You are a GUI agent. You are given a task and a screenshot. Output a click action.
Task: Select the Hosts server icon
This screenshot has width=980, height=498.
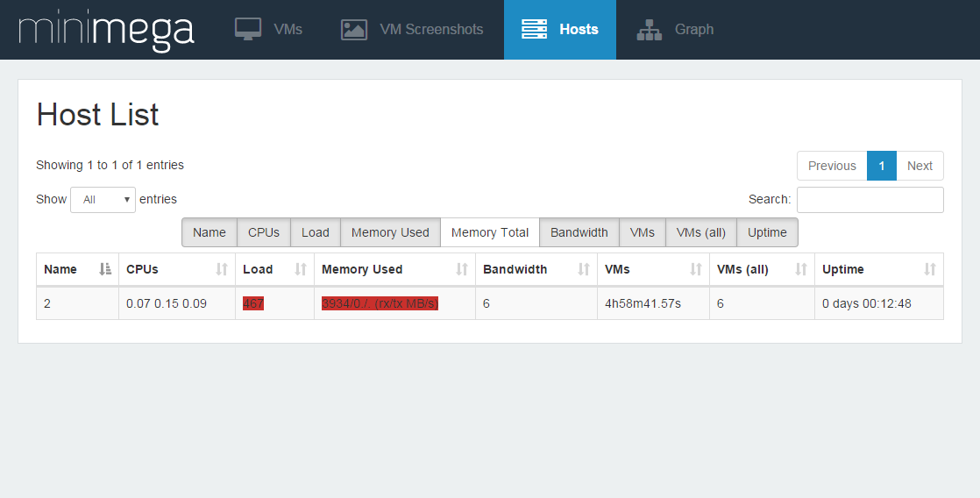click(x=534, y=29)
